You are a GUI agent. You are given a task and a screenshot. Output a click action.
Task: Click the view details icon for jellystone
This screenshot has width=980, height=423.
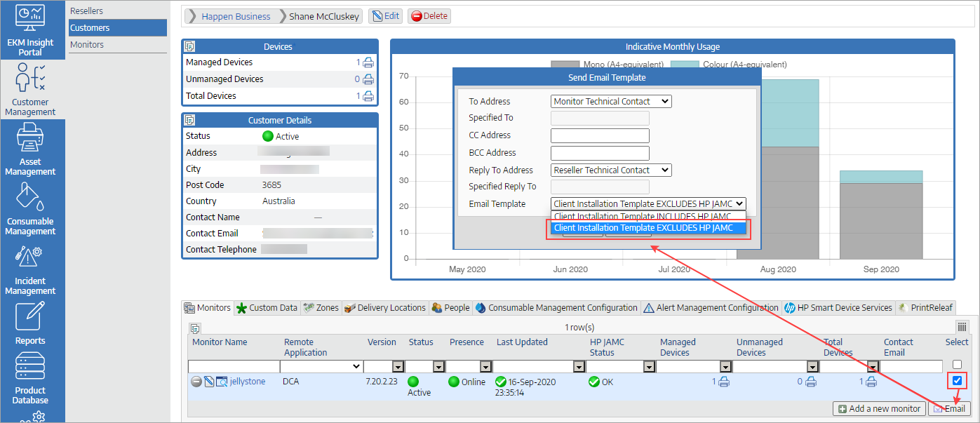[x=222, y=382]
